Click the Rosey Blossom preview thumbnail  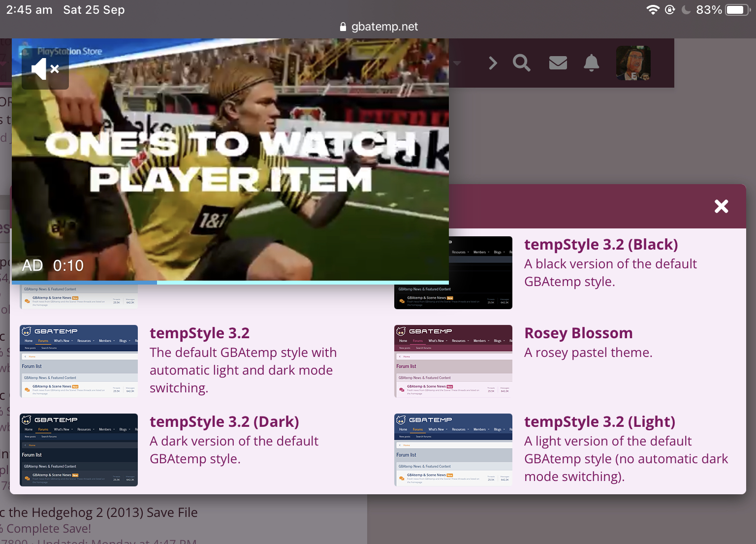(453, 361)
